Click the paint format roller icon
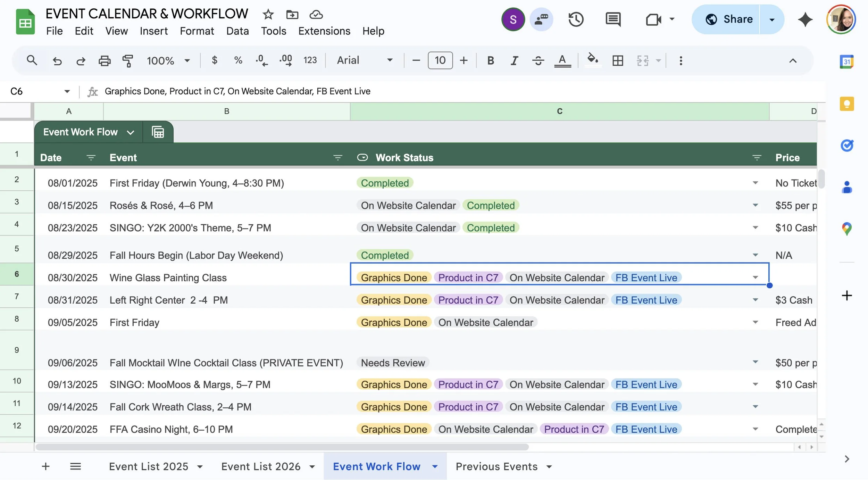Screen dimensions: 868x480 127,61
